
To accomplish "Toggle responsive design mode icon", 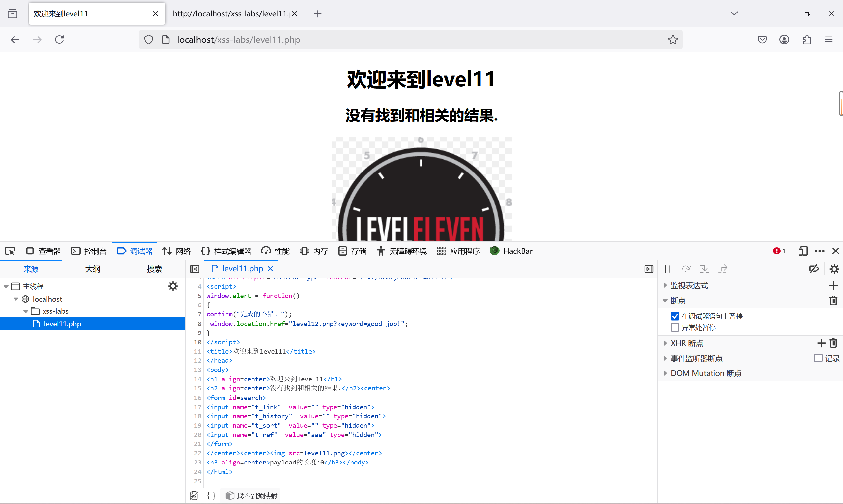I will 803,251.
